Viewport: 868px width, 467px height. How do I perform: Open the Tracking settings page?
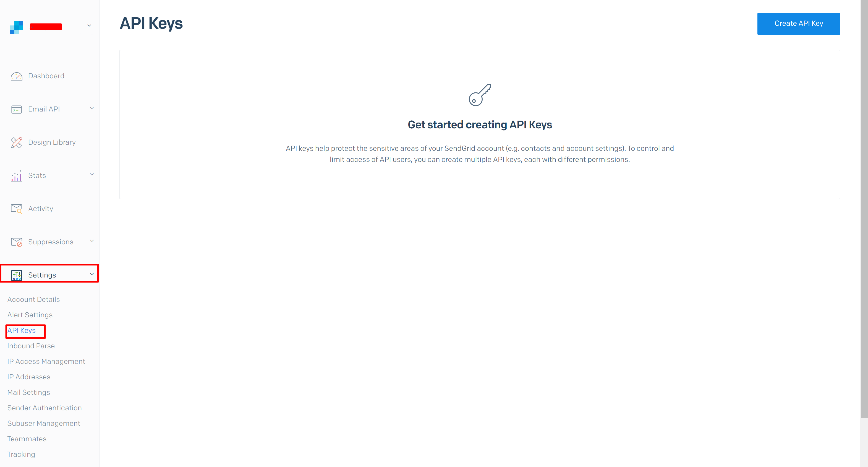click(21, 454)
